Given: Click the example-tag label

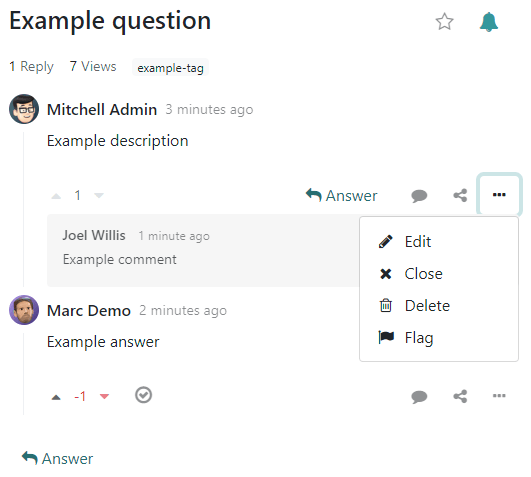Looking at the screenshot, I should pyautogui.click(x=170, y=67).
